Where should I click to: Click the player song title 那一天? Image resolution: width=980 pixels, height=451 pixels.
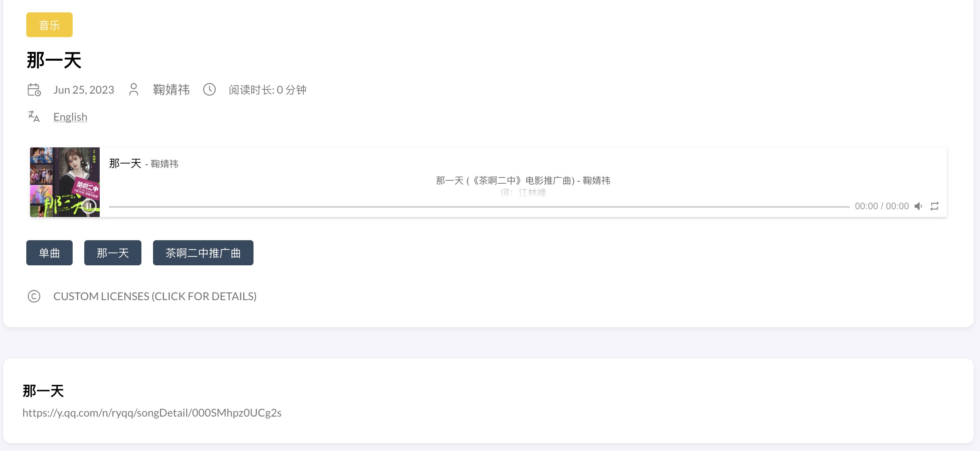(x=125, y=164)
